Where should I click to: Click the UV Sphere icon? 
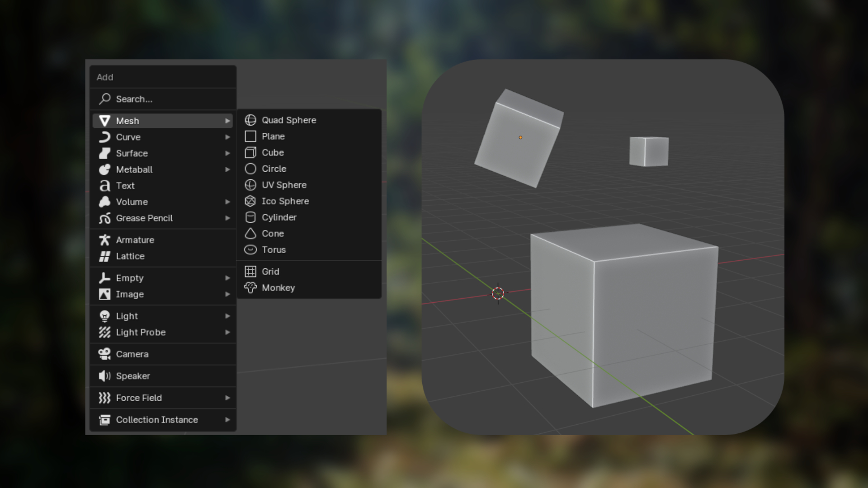pos(250,185)
